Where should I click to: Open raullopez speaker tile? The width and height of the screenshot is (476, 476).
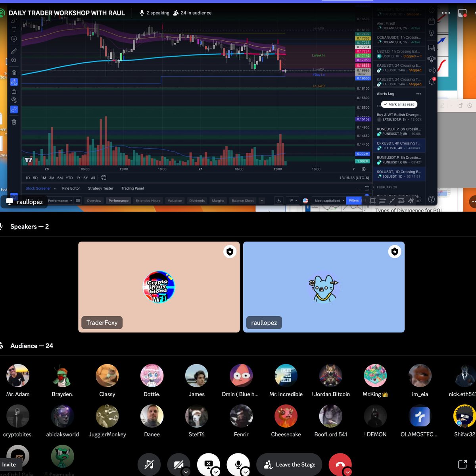[324, 287]
